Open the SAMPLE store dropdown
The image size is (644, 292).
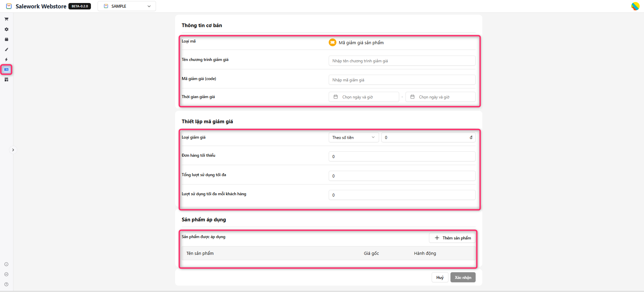click(127, 6)
